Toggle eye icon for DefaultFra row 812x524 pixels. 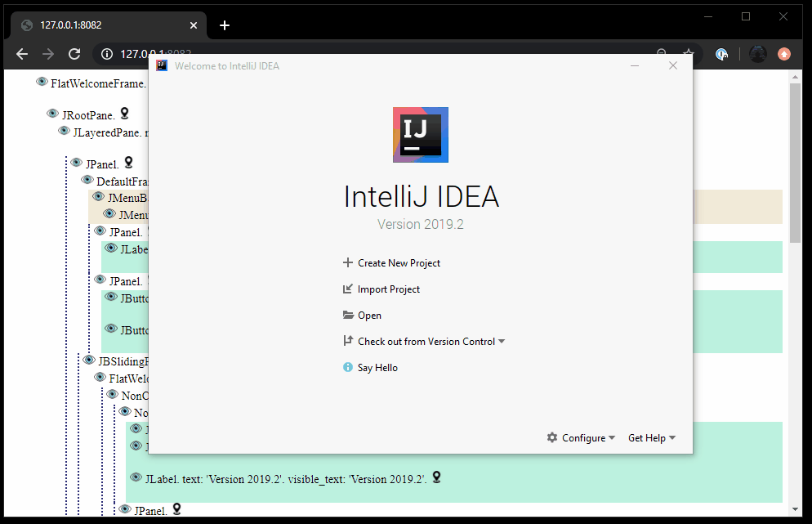(x=87, y=180)
